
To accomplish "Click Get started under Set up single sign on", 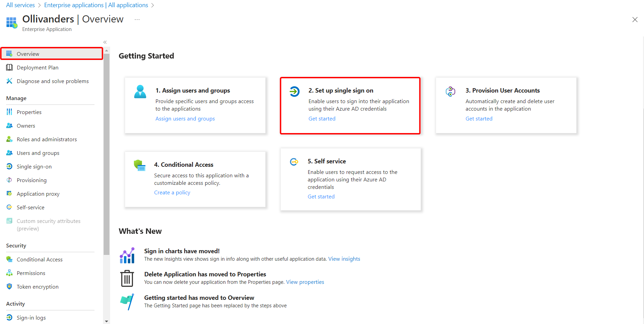I will 322,118.
